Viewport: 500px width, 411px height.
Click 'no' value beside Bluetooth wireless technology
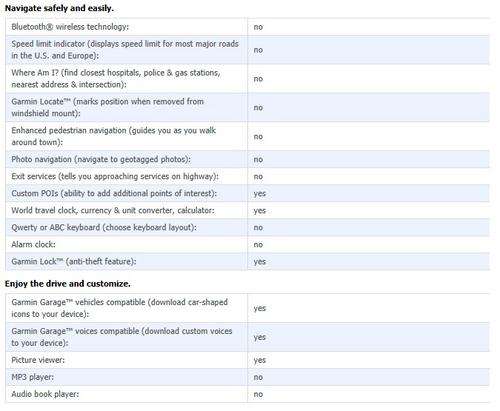(258, 27)
